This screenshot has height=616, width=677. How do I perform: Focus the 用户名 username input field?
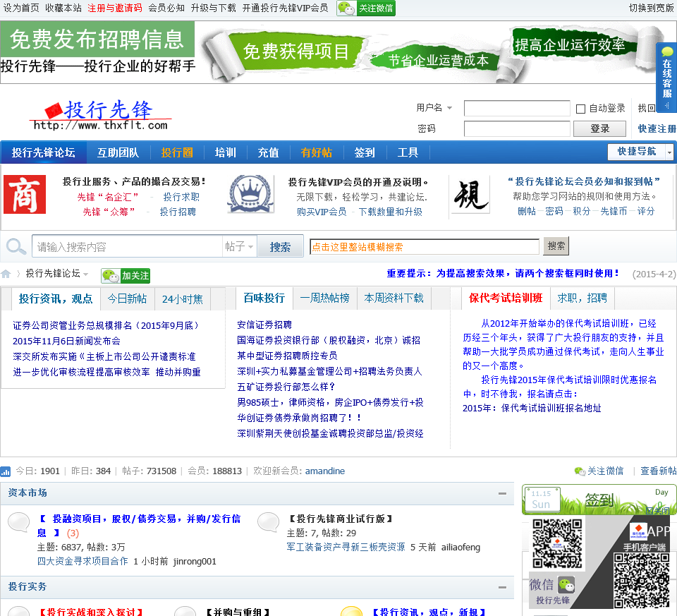point(517,109)
